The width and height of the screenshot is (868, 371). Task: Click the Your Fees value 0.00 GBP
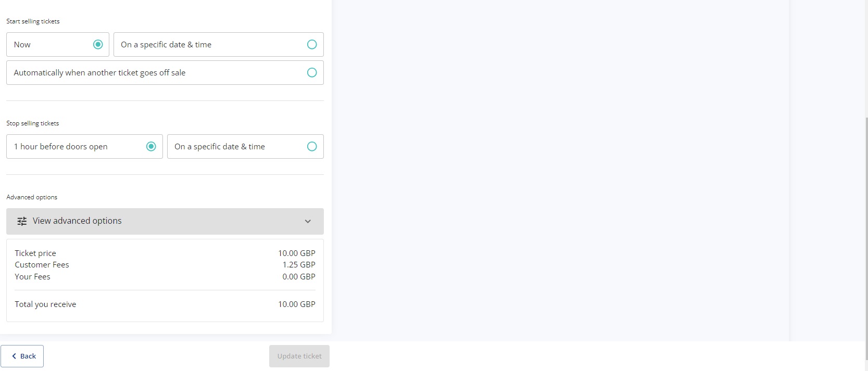pos(299,277)
